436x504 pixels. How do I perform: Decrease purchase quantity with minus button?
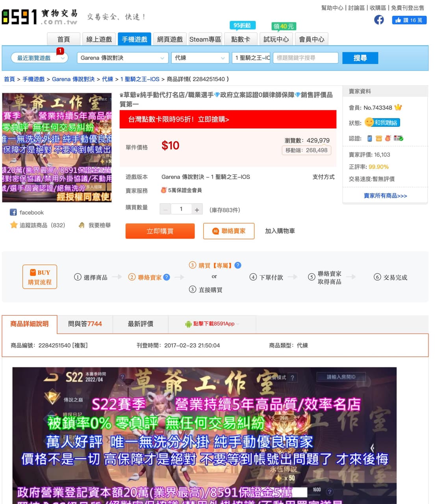[x=165, y=209]
